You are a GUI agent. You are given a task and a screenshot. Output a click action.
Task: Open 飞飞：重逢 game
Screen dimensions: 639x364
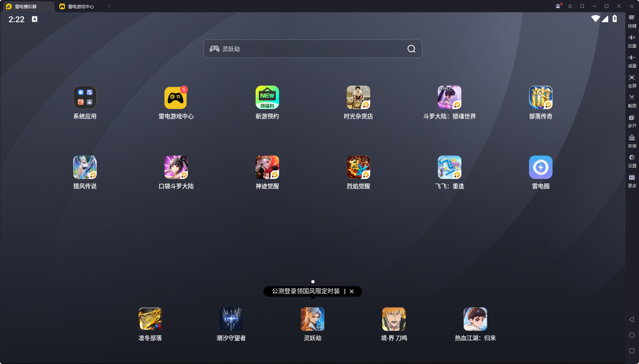coord(449,167)
